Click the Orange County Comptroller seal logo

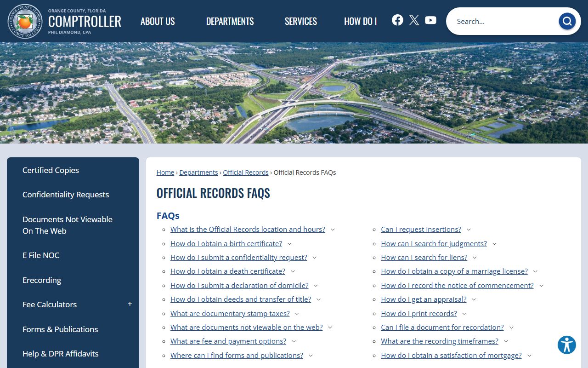(25, 21)
